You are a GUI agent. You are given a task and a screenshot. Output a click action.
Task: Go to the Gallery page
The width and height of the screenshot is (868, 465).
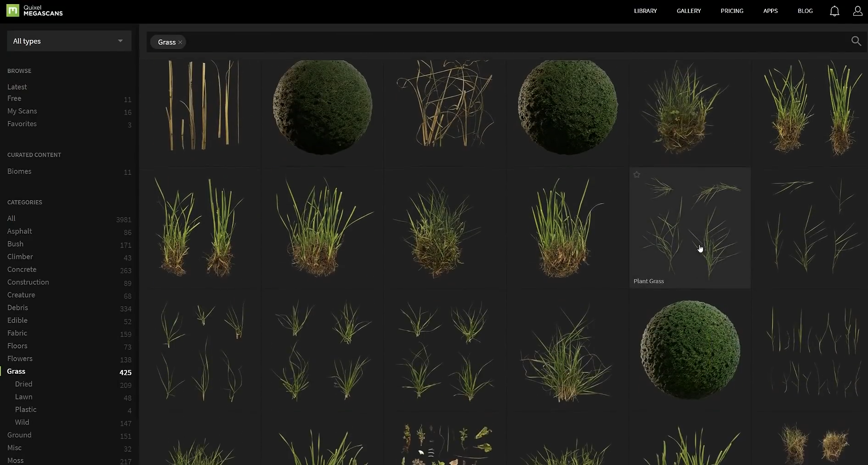(688, 11)
